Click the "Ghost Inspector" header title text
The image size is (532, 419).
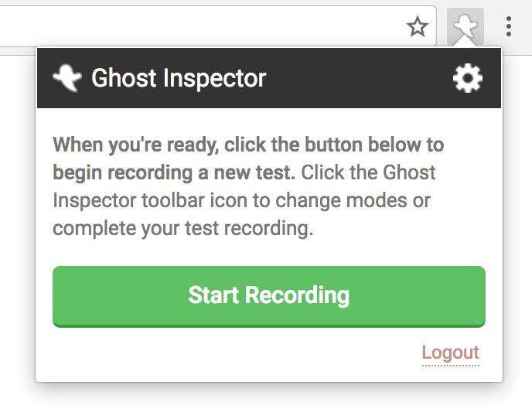pos(179,78)
